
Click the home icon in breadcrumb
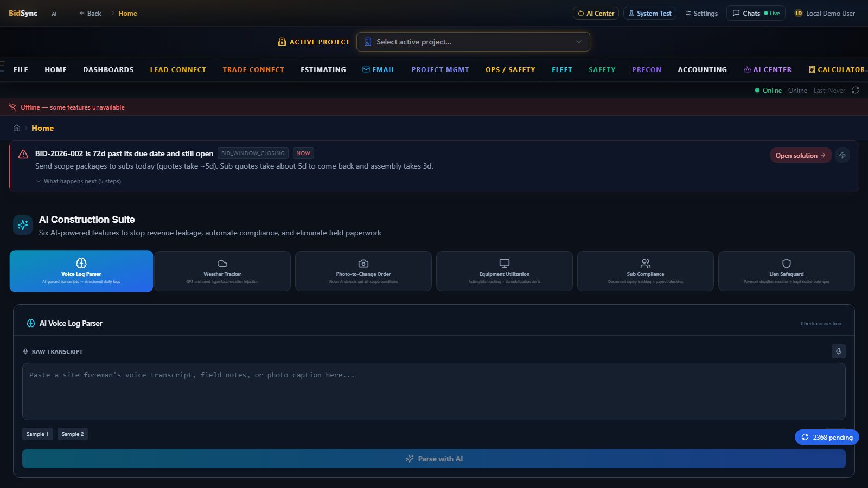(17, 128)
